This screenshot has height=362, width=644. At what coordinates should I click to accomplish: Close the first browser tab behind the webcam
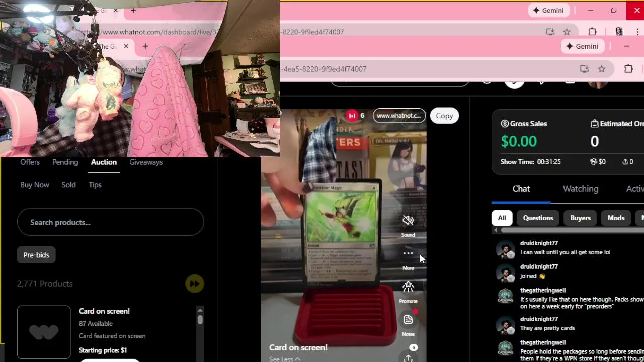click(116, 10)
